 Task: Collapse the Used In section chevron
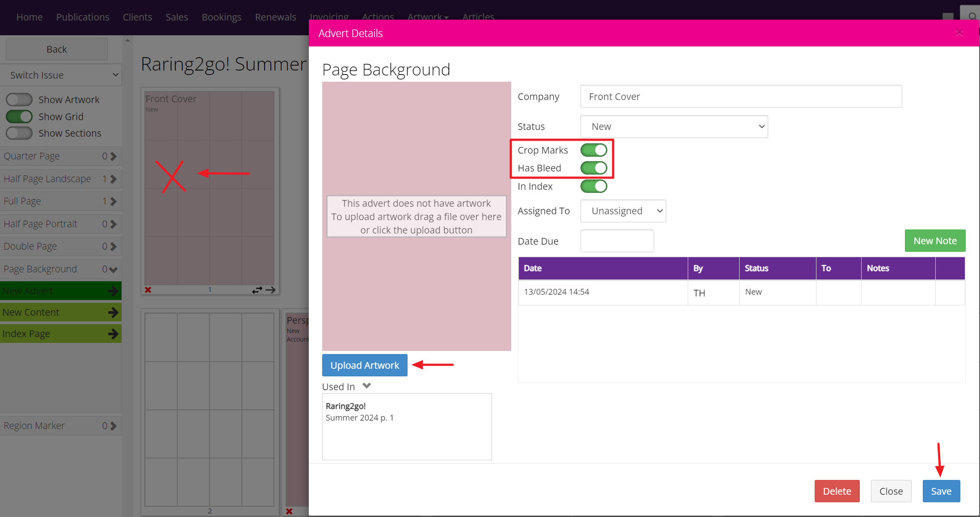pos(367,386)
